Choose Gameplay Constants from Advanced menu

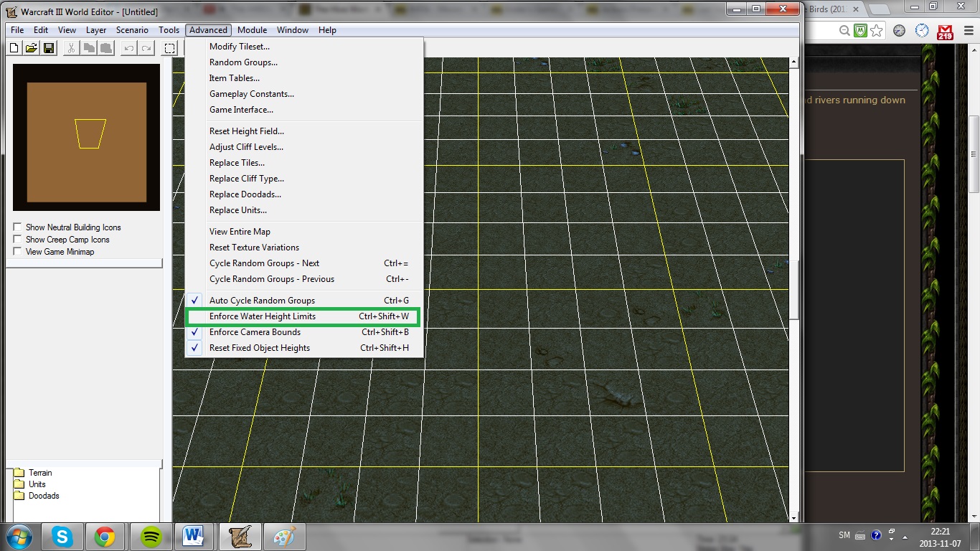tap(252, 94)
